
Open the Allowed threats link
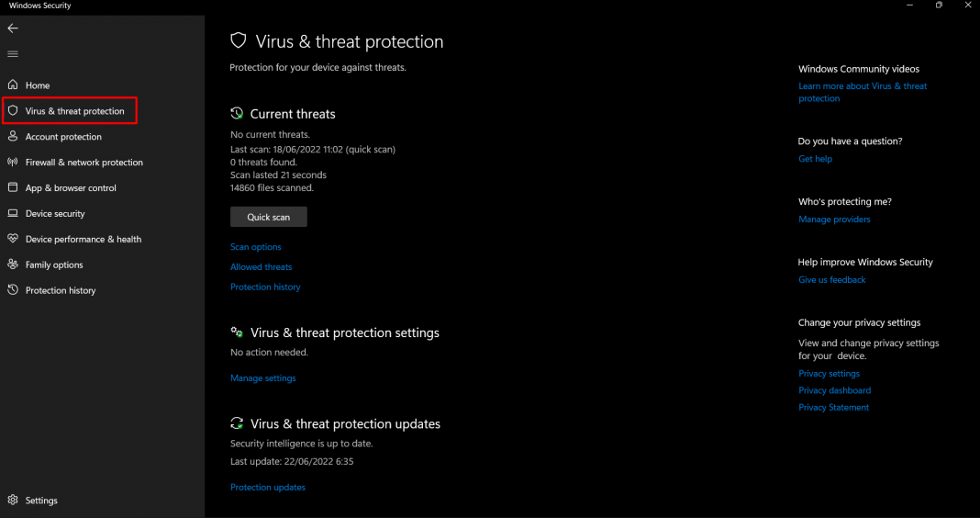pos(261,267)
